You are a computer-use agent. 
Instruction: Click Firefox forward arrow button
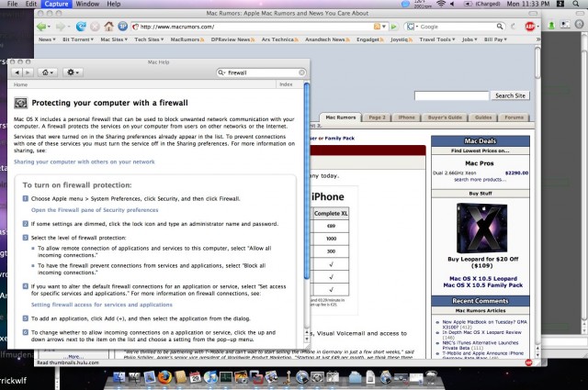coord(60,27)
